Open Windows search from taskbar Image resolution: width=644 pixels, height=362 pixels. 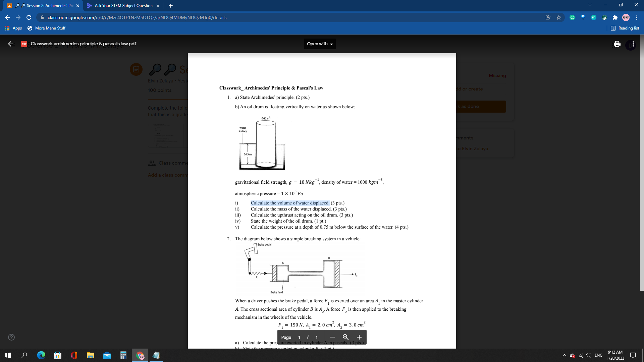[24, 355]
